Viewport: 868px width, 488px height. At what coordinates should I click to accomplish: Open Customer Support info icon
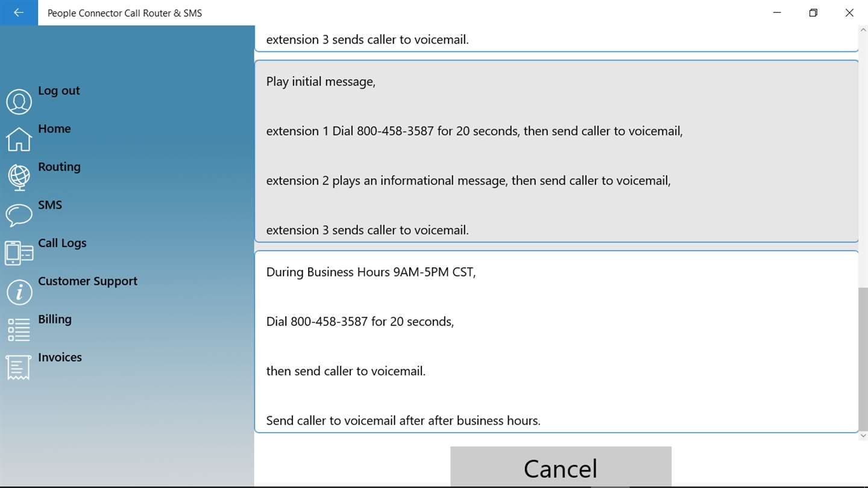click(x=19, y=292)
